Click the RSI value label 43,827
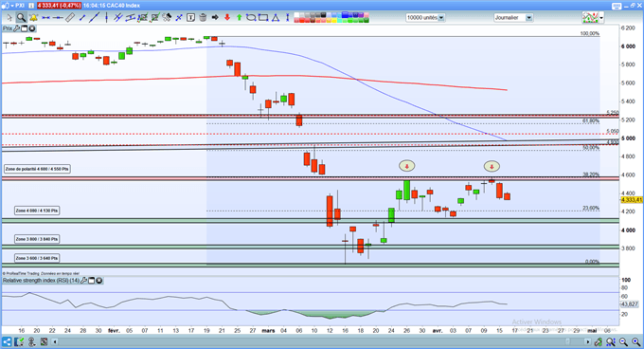Viewport: 644px width, 349px height. (x=629, y=304)
